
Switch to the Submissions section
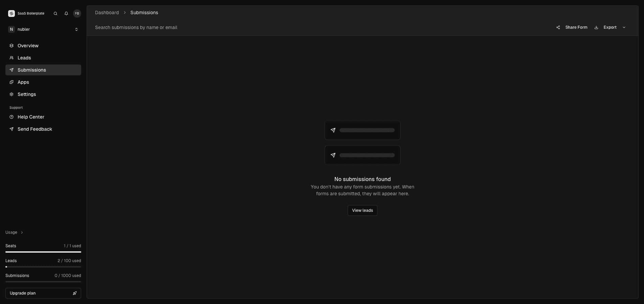point(32,70)
